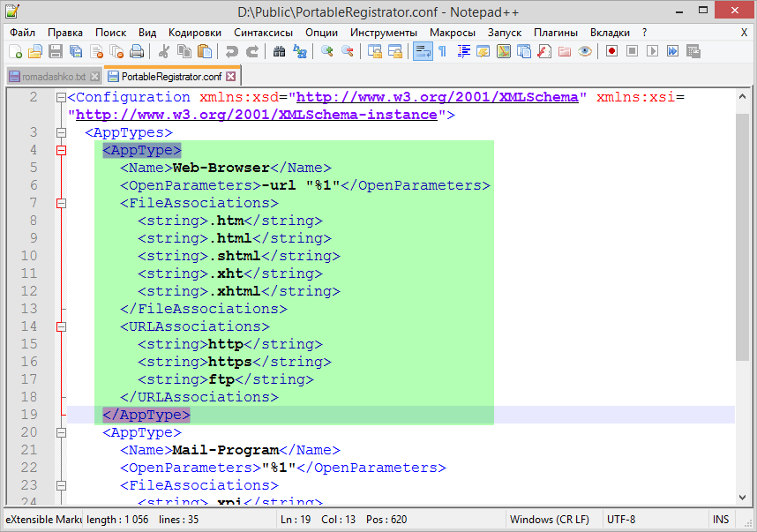Save the recorded macro icon

[693, 51]
